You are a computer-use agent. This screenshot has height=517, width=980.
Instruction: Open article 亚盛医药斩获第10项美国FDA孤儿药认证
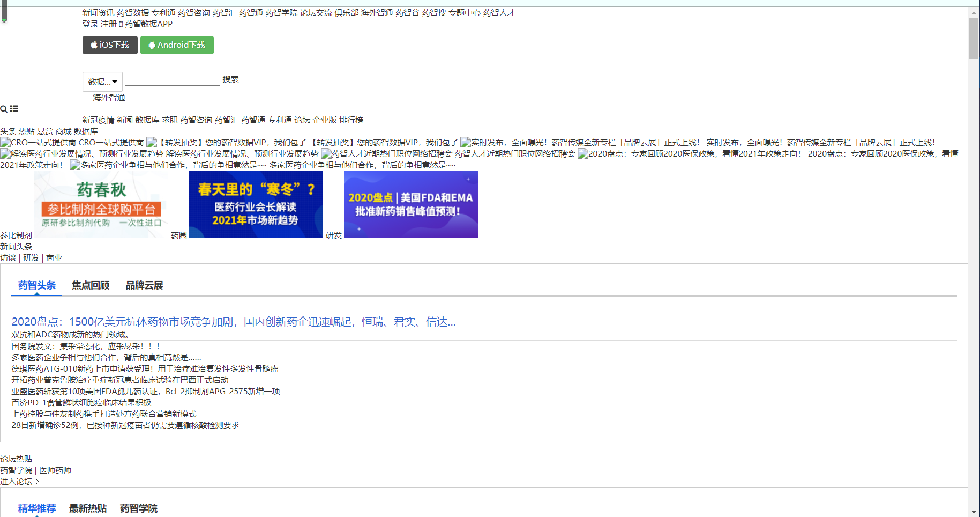point(146,392)
